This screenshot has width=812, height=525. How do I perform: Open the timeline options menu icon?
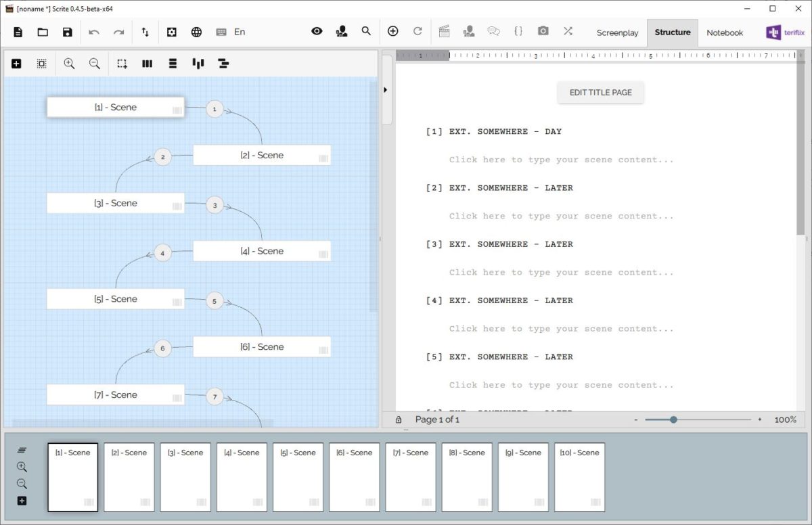[22, 449]
